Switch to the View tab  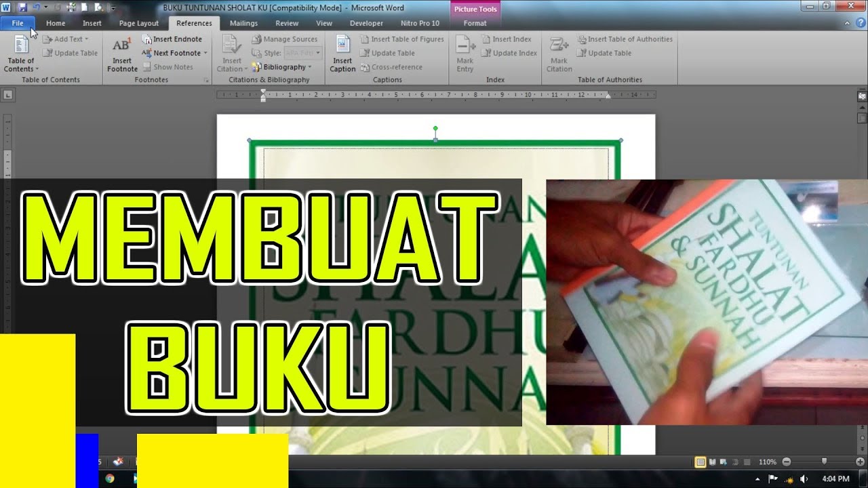coord(324,23)
